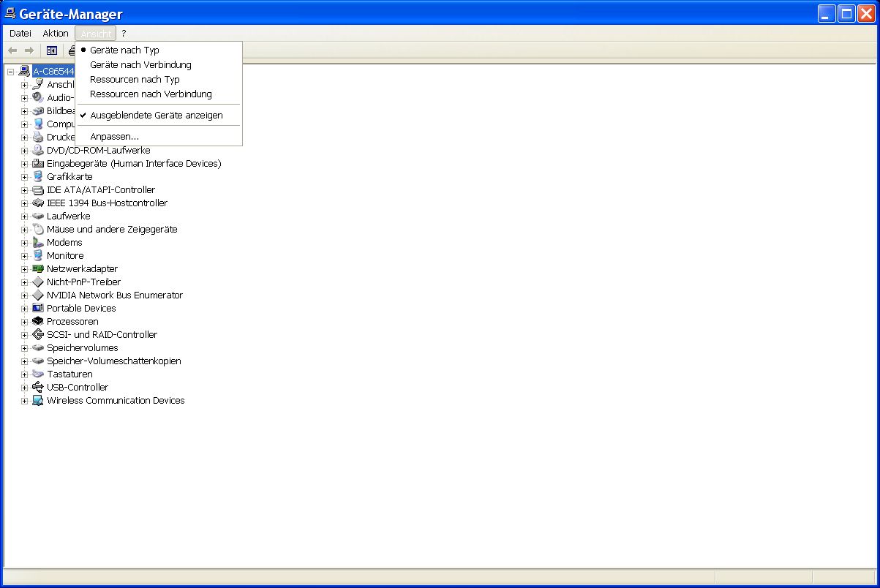The width and height of the screenshot is (880, 588).
Task: Select the Tastaturen label
Action: pos(69,374)
